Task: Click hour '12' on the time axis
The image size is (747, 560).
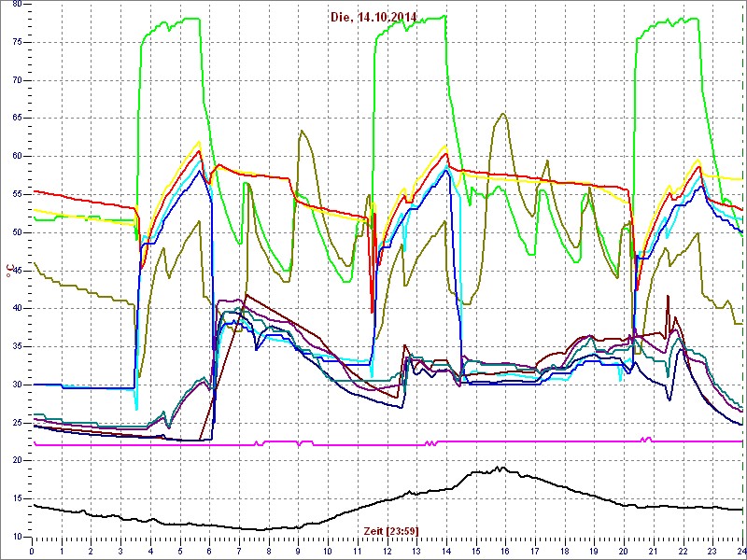Action: coord(388,552)
